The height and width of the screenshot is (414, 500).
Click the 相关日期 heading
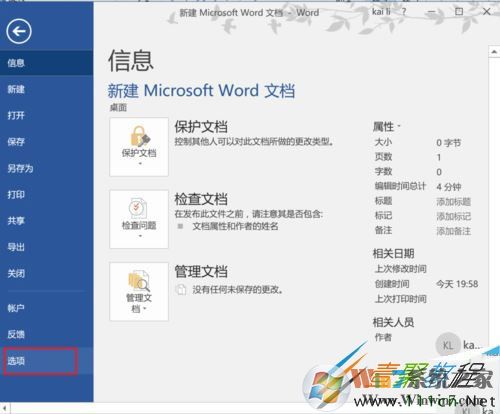pyautogui.click(x=393, y=254)
